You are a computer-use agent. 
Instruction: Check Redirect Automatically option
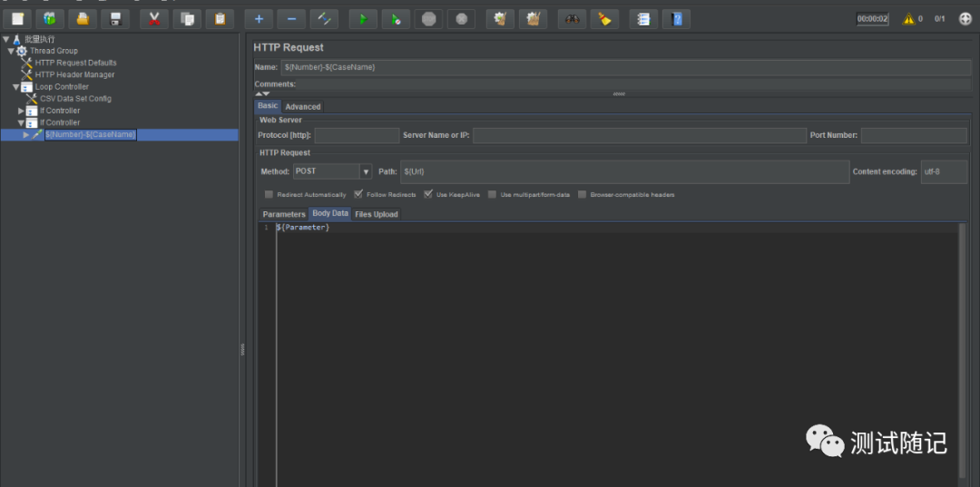click(269, 195)
